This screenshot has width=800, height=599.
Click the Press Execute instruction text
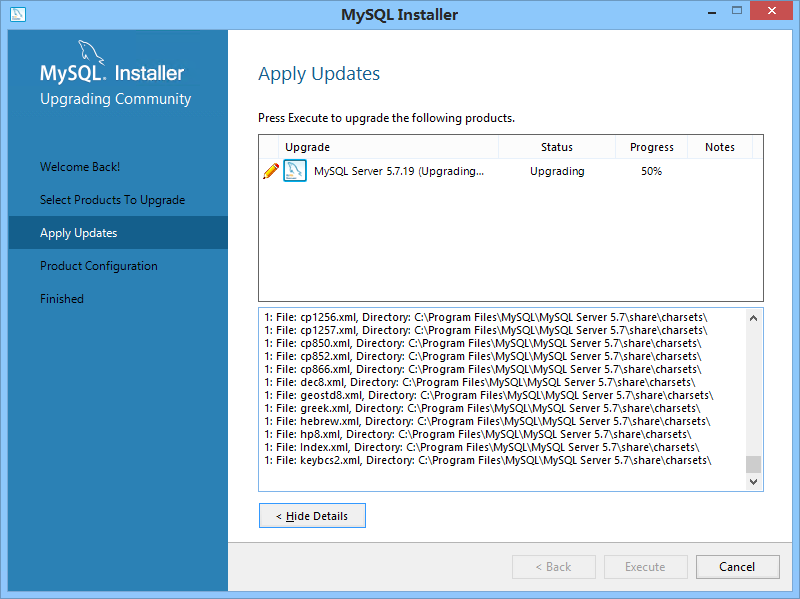[x=386, y=118]
